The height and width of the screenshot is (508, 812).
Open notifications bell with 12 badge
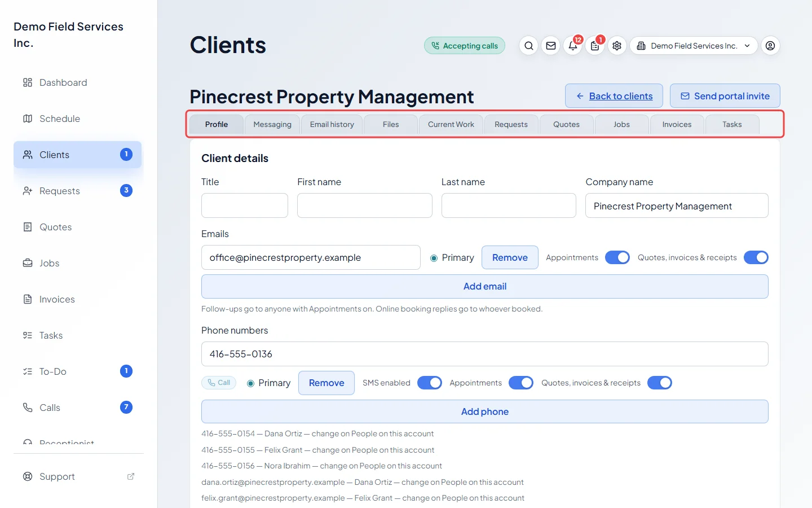(573, 46)
